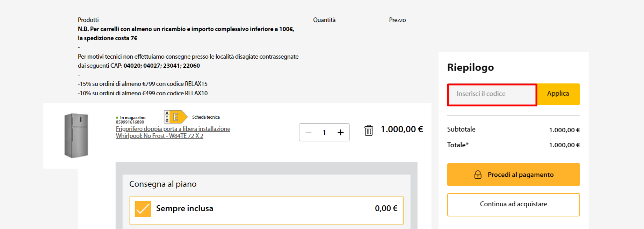Select the quantity value field showing 1
The width and height of the screenshot is (644, 229).
click(x=324, y=132)
